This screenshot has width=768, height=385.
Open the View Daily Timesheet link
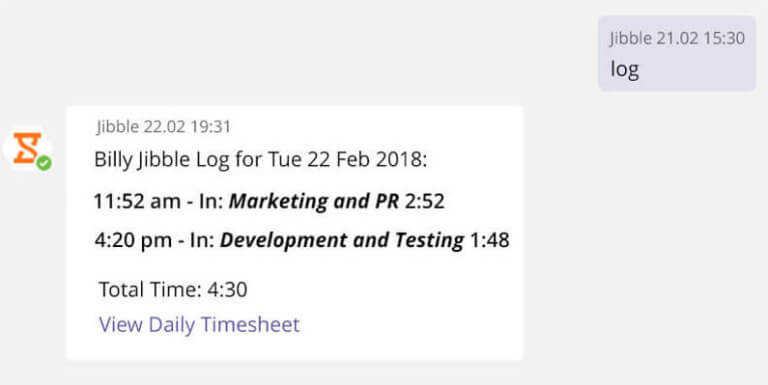199,325
